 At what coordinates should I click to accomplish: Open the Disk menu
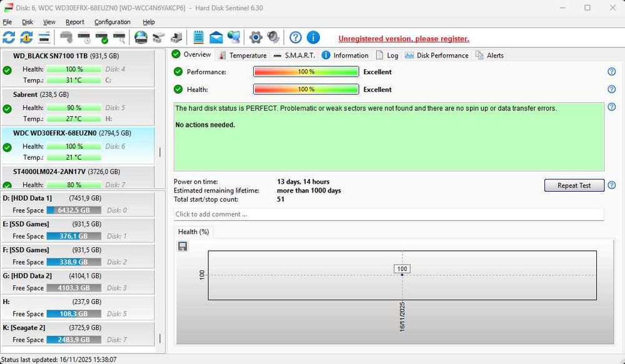click(27, 22)
